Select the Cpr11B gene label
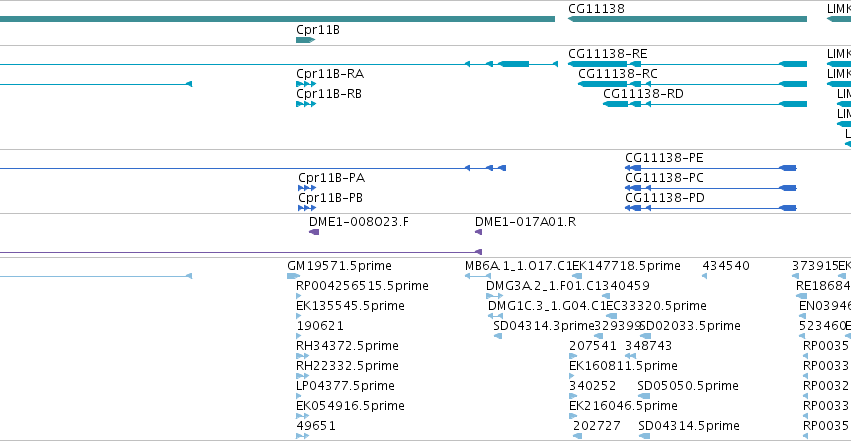Viewport: 851px width, 441px height. (x=318, y=30)
